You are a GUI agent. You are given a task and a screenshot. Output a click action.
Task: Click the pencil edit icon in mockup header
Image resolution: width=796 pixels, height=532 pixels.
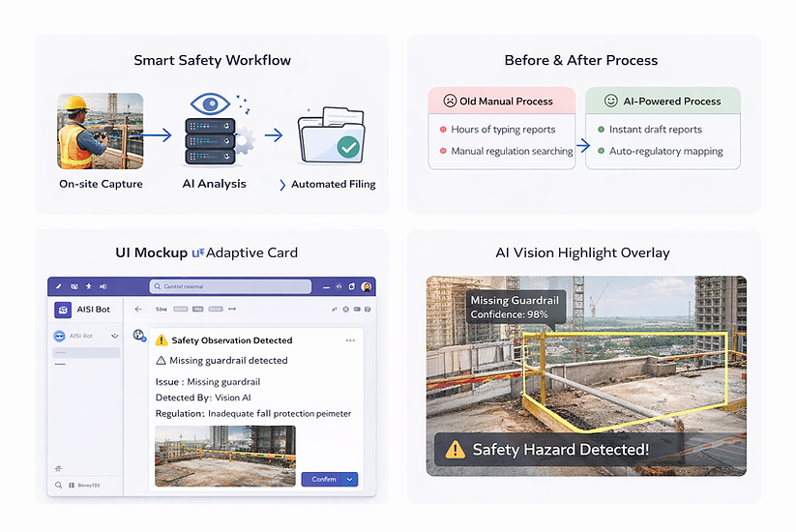click(58, 286)
